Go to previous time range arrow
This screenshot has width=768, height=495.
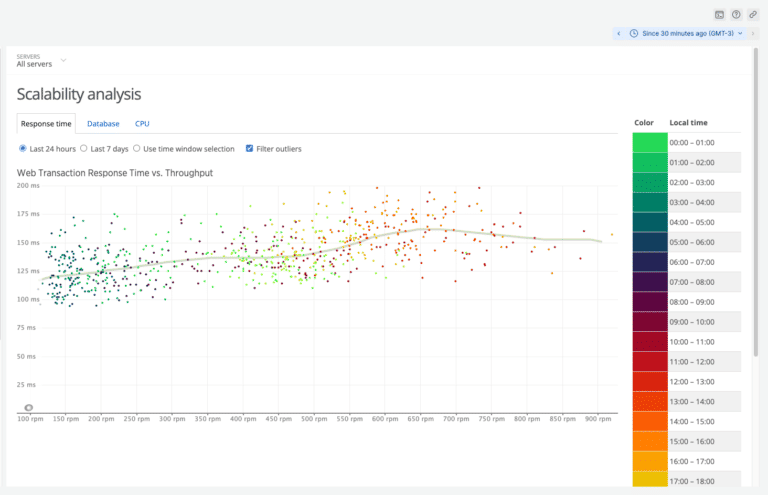click(x=619, y=33)
